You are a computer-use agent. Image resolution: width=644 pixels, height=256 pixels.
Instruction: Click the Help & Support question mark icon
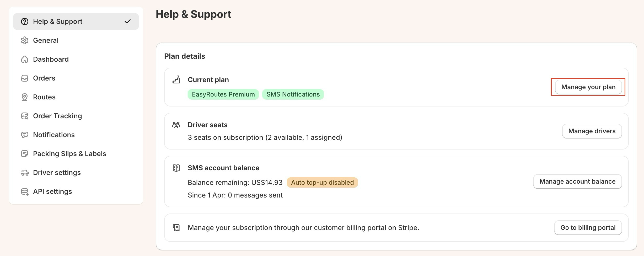coord(25,22)
